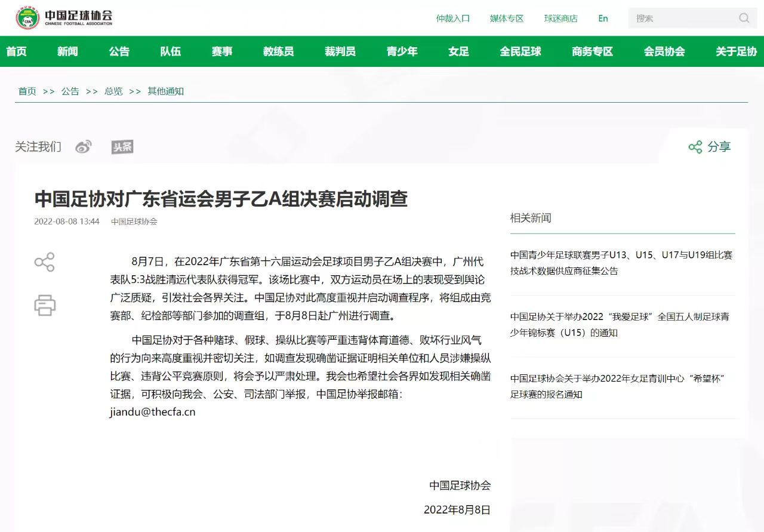The width and height of the screenshot is (764, 532).
Task: Go to 其他通知 in the breadcrumb trail
Action: [165, 91]
